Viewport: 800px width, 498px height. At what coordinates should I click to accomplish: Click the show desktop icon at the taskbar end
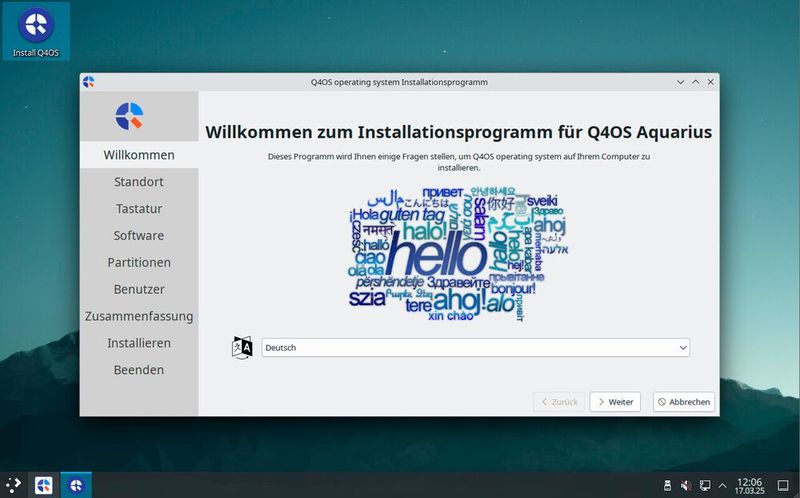click(783, 485)
